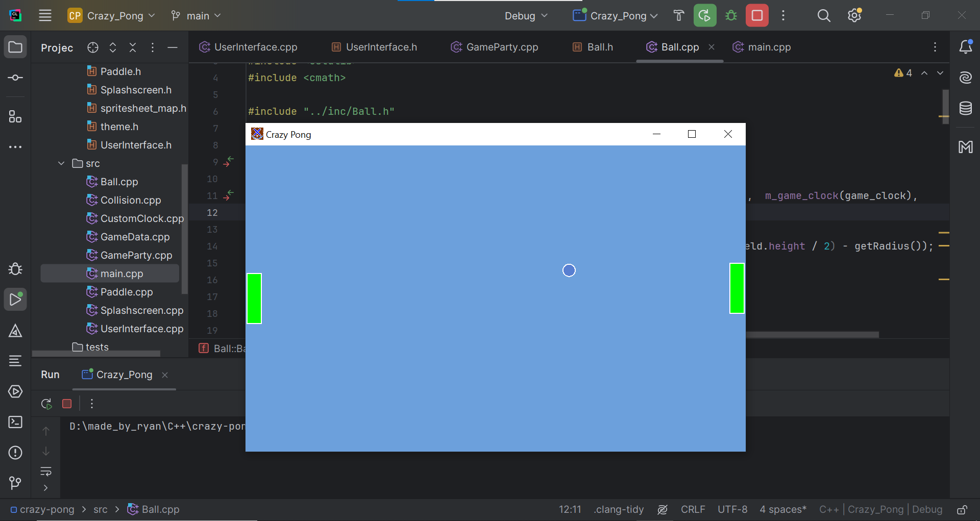Stop the running Crazy_Pong process in toolbar

(757, 15)
